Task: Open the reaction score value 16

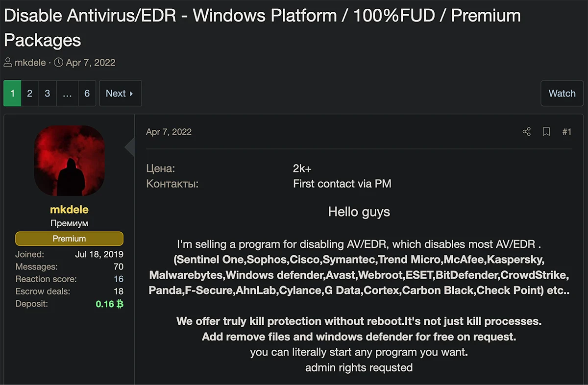Action: point(119,279)
